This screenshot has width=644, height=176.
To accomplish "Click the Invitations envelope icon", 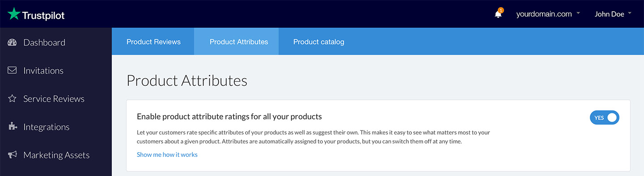I will 12,71.
